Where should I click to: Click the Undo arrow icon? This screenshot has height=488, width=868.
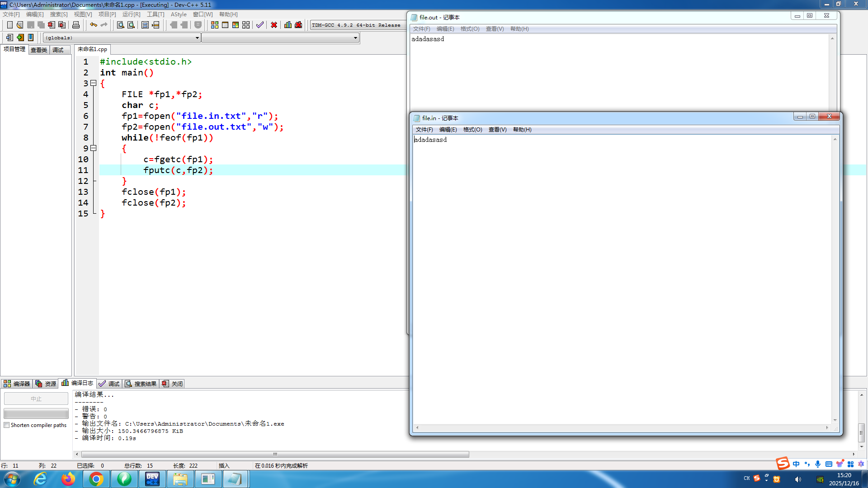(x=94, y=25)
